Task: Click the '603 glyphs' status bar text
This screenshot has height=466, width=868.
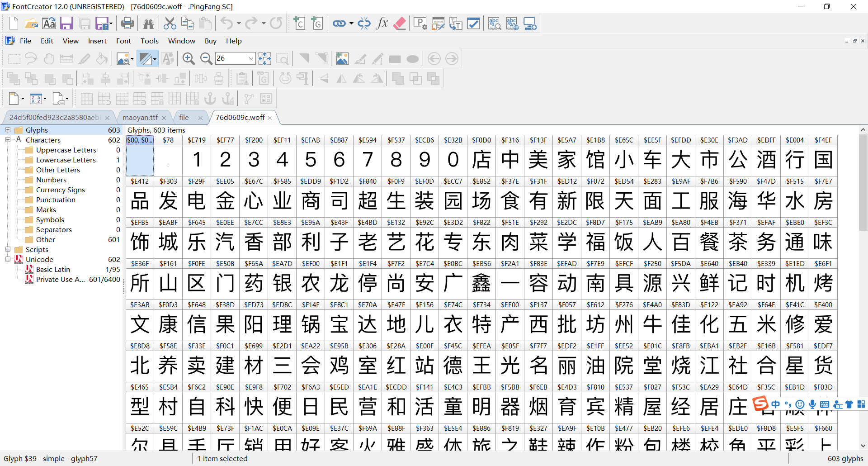Action: 845,458
